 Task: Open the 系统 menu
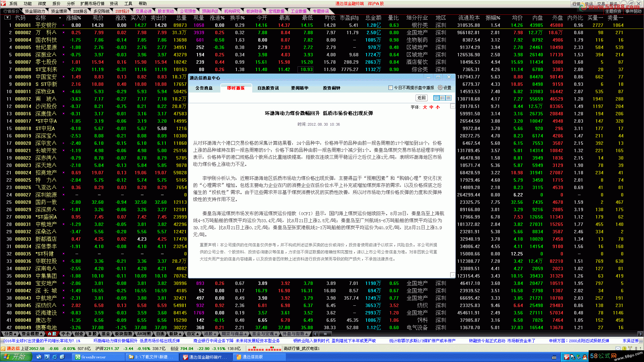tap(13, 4)
